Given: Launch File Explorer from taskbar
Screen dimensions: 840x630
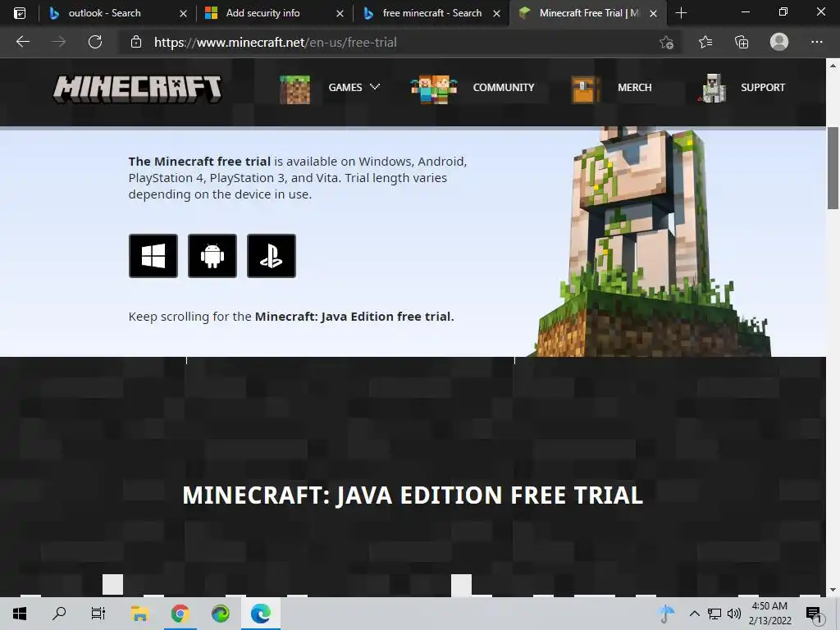Looking at the screenshot, I should click(139, 614).
